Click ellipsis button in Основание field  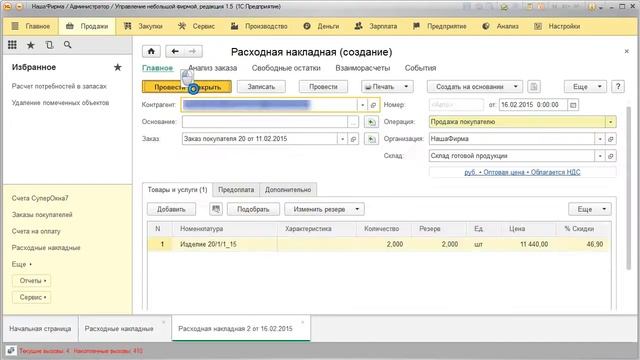[353, 122]
